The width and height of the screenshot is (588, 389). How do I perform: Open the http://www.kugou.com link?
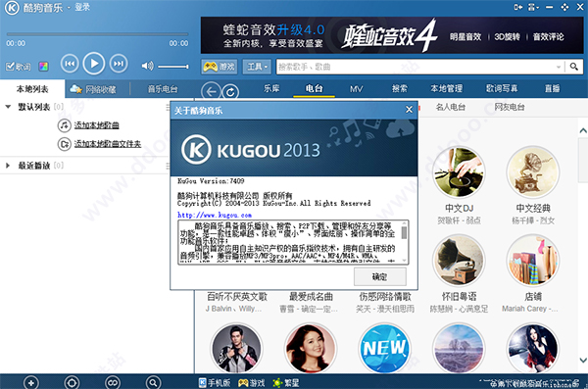(x=215, y=215)
